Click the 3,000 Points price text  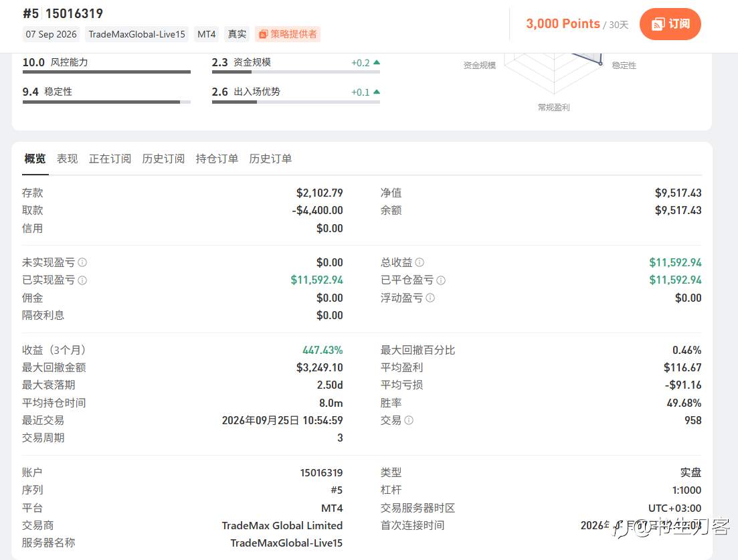[563, 23]
